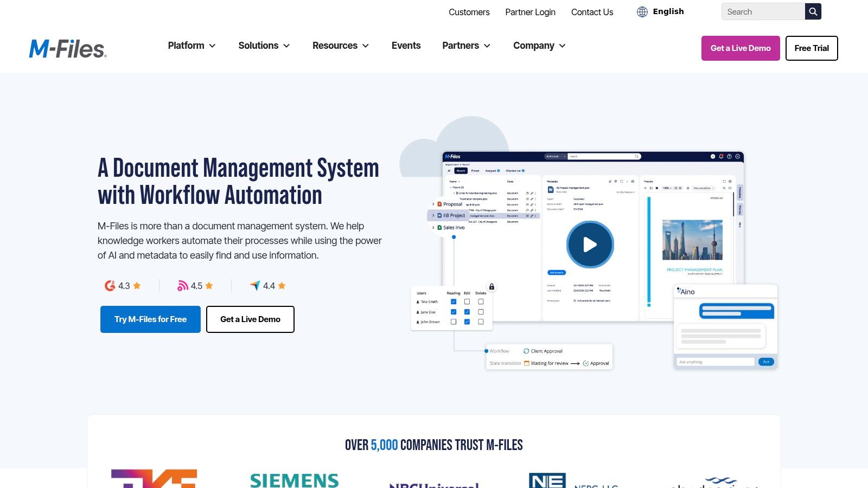This screenshot has width=868, height=488.
Task: Open the Partner Login link
Action: pos(530,12)
